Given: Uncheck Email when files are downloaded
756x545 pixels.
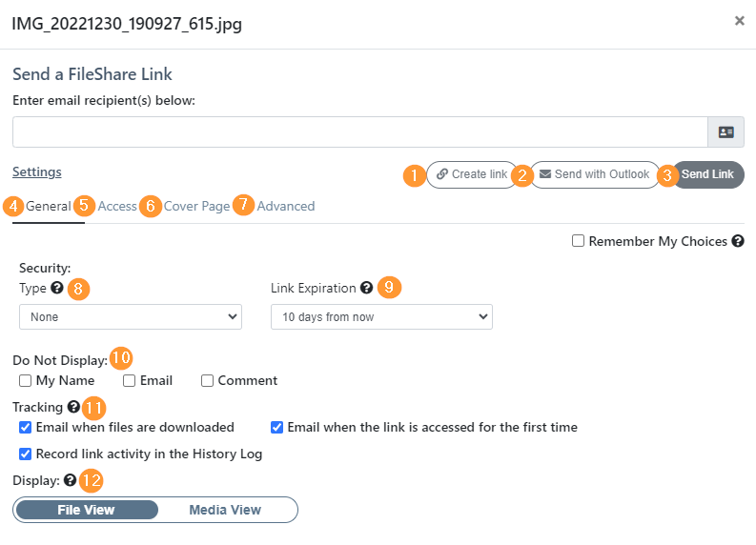Looking at the screenshot, I should pyautogui.click(x=26, y=427).
